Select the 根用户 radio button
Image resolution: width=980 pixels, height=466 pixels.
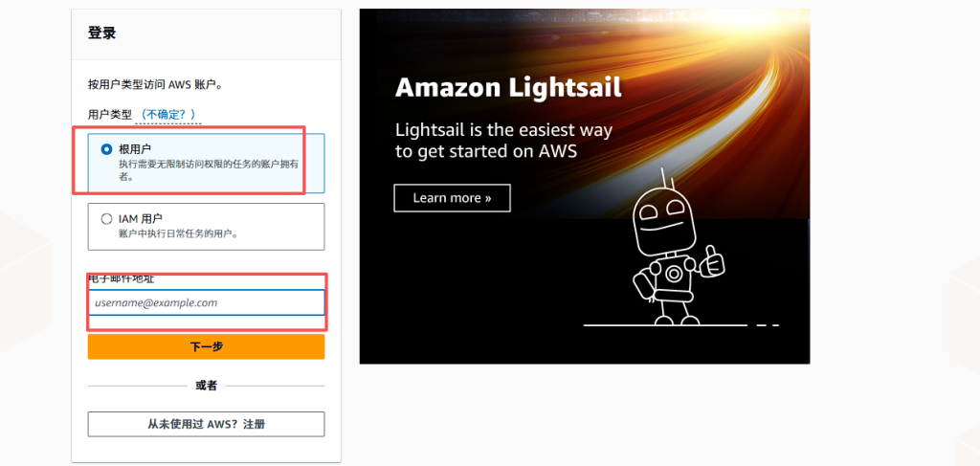[x=106, y=149]
